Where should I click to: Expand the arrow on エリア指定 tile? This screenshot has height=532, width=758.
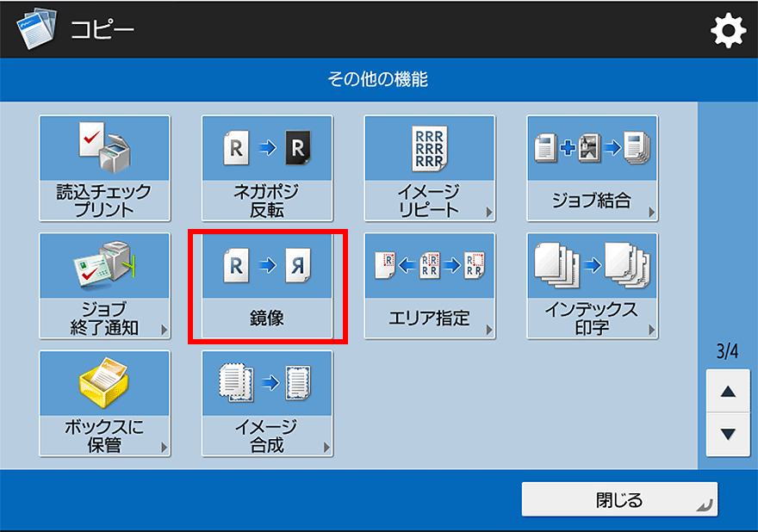tap(489, 331)
